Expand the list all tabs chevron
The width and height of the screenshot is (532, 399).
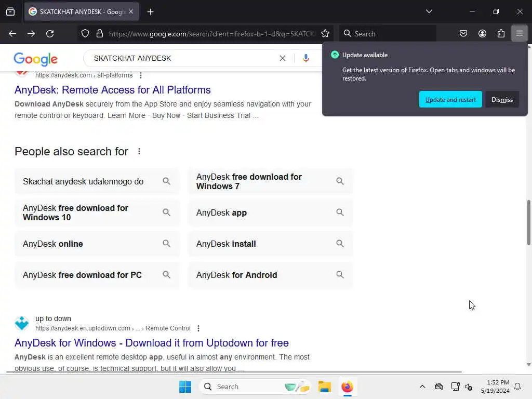[429, 11]
